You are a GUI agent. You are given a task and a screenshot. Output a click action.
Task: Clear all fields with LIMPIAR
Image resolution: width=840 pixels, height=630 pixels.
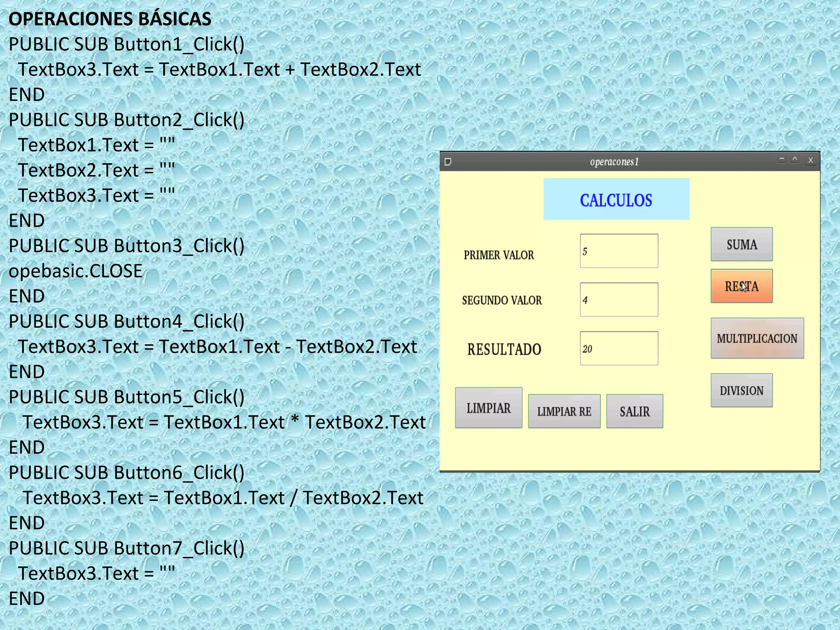[x=488, y=408]
